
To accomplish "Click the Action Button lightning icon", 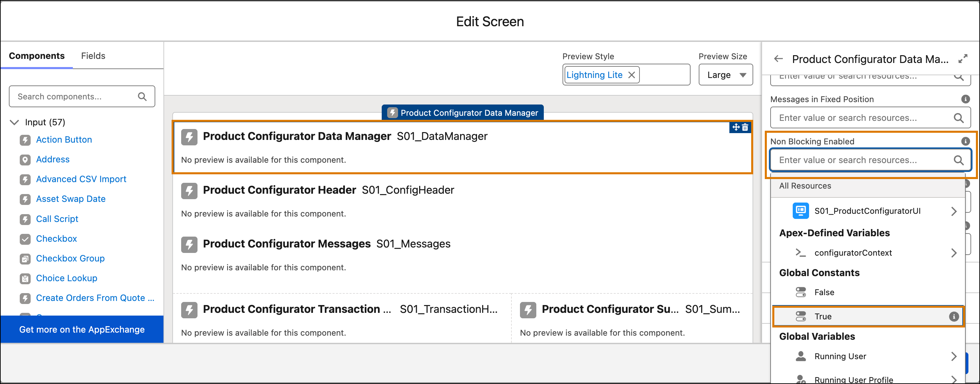I will point(25,140).
